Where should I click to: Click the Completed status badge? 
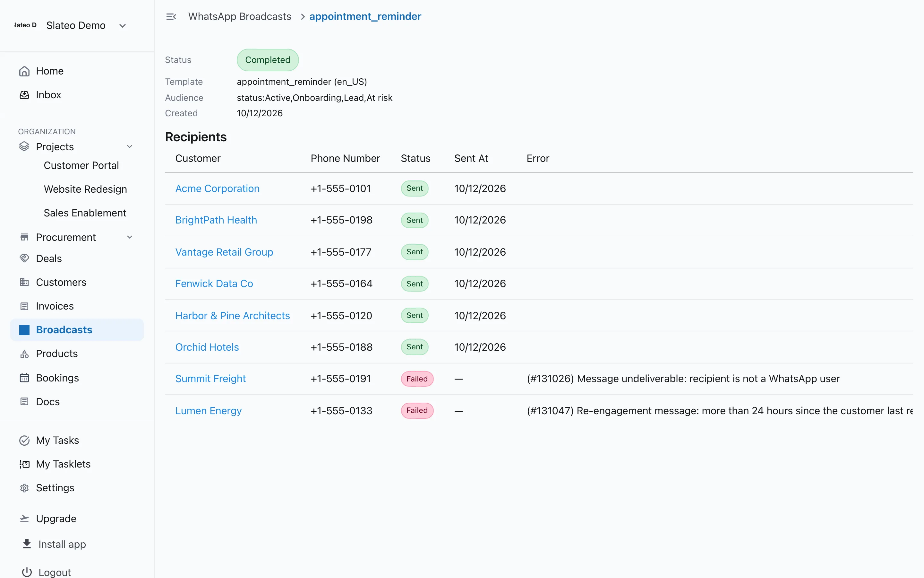[268, 60]
